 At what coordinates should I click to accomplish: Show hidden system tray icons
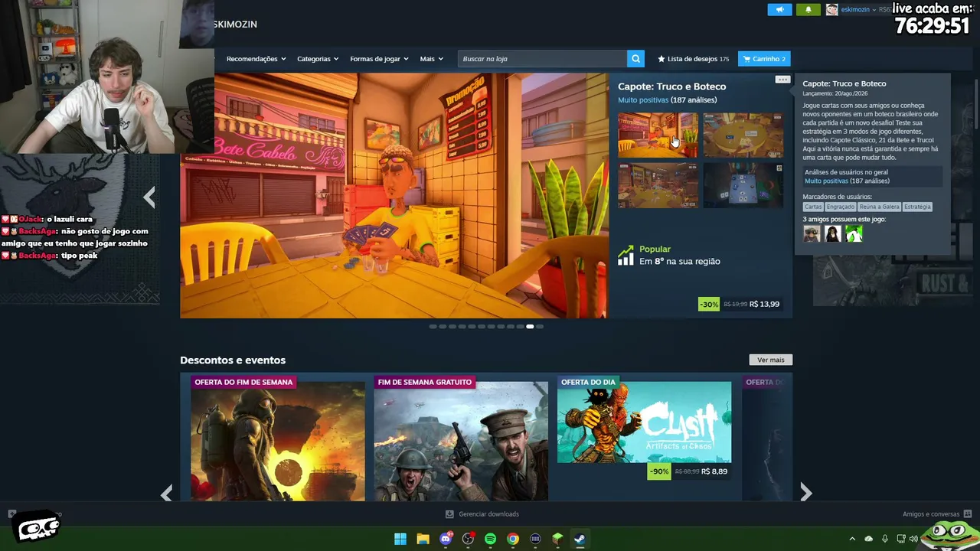coord(852,539)
